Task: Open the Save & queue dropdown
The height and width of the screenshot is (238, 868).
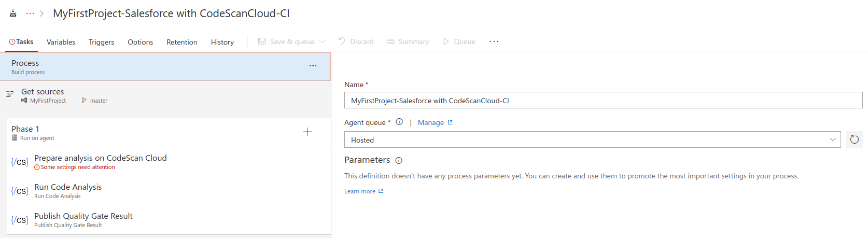Action: coord(323,41)
